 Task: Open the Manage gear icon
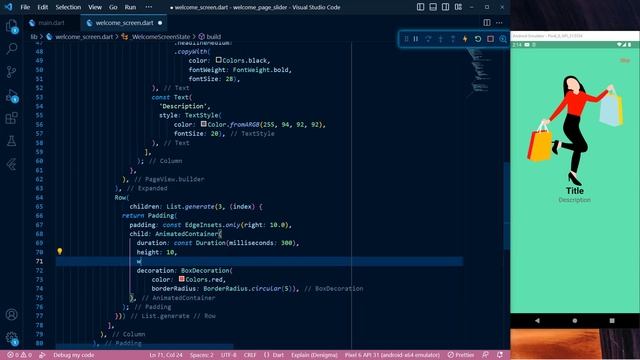click(11, 338)
